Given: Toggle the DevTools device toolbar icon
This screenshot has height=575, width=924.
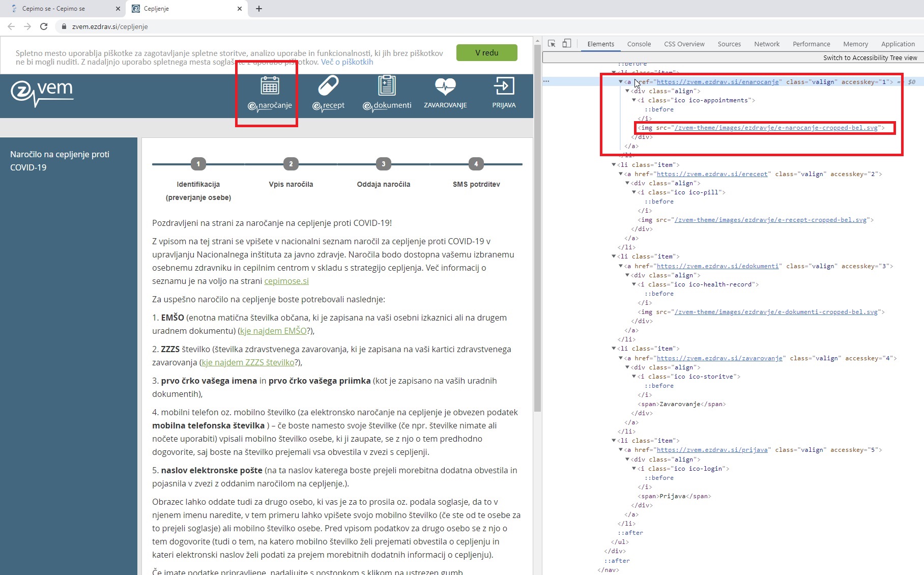Looking at the screenshot, I should pos(566,44).
